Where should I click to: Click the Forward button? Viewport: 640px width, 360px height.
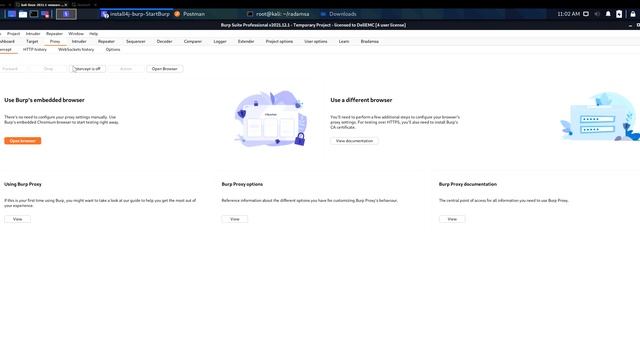tap(10, 69)
